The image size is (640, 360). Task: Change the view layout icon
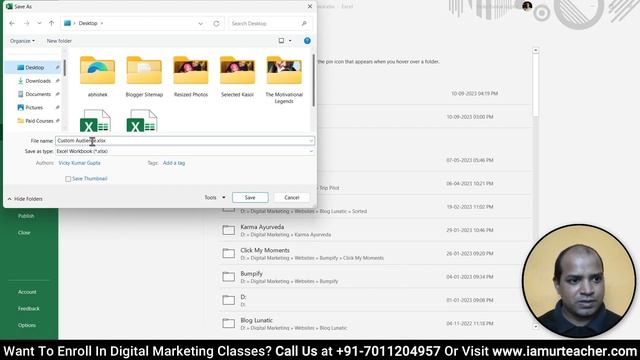(281, 41)
